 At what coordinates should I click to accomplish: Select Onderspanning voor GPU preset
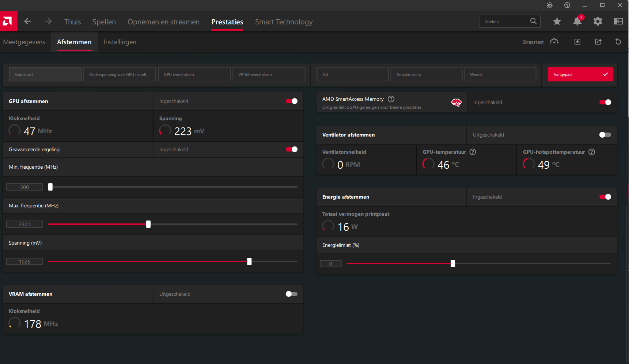120,74
